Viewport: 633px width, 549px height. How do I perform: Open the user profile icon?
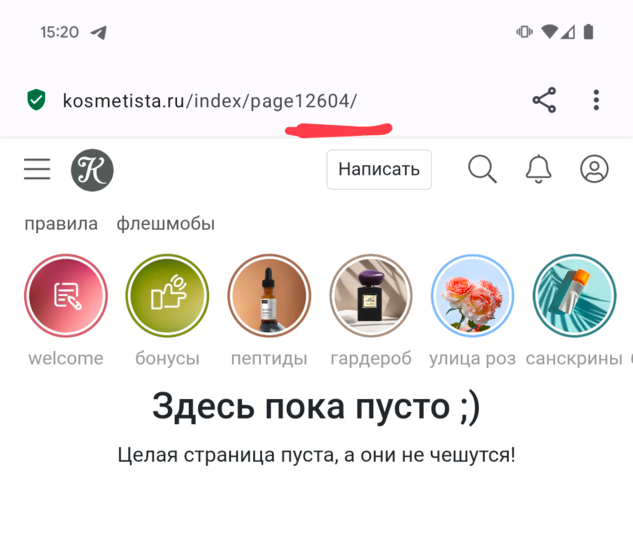click(594, 169)
